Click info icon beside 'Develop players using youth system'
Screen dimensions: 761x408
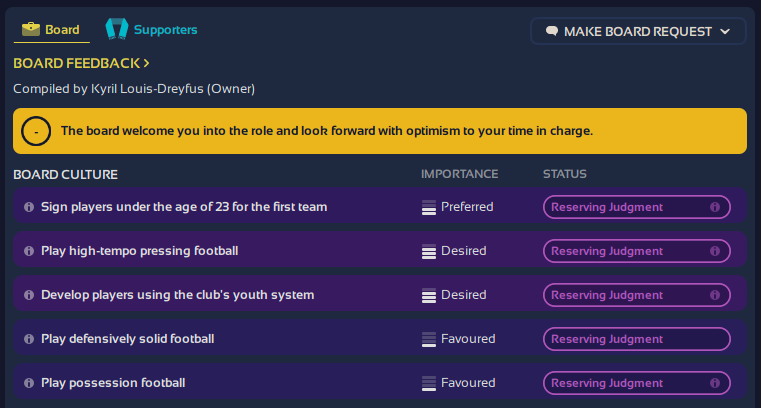point(28,295)
